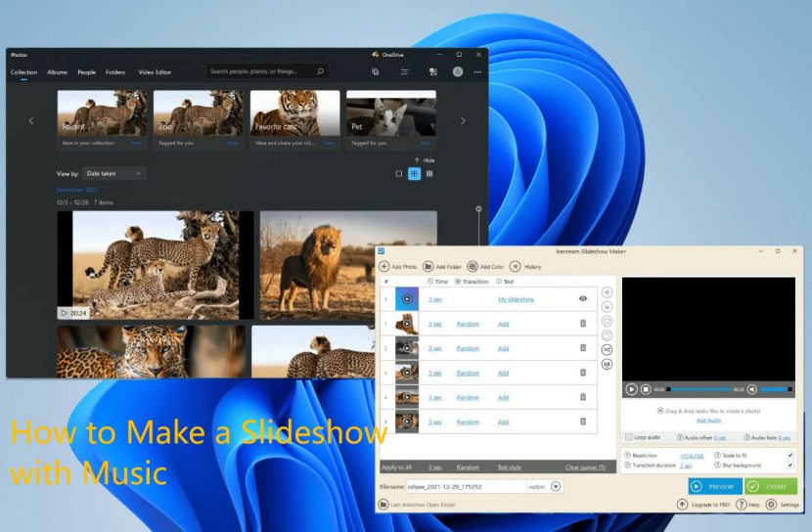Screen dimensions: 812x532
Task: Open the Photos account avatar
Action: (x=458, y=72)
